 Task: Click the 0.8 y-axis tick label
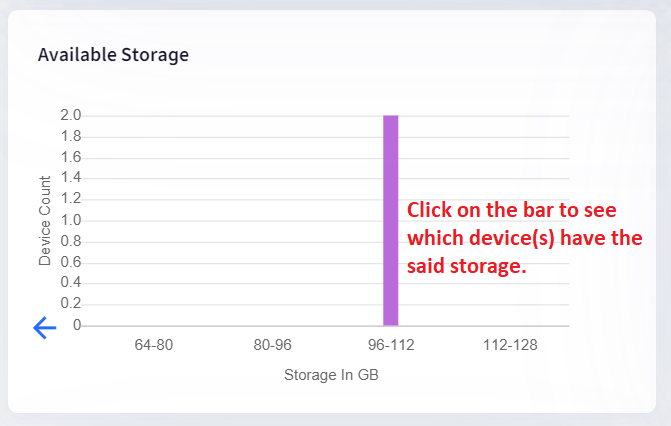[x=71, y=241]
